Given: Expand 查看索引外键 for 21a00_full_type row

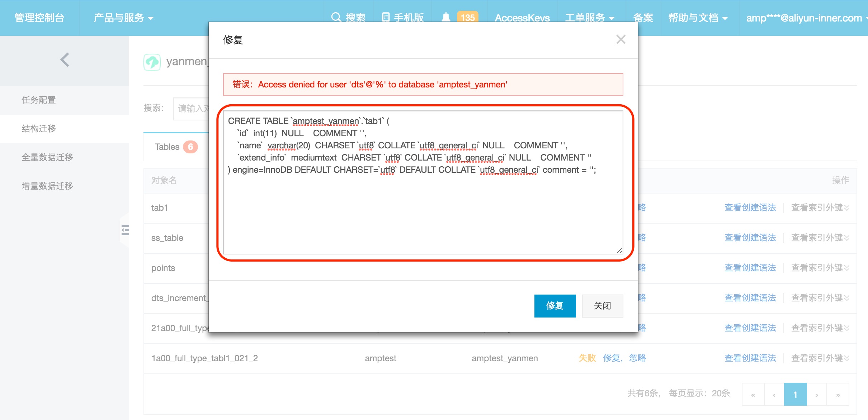Looking at the screenshot, I should coord(820,328).
